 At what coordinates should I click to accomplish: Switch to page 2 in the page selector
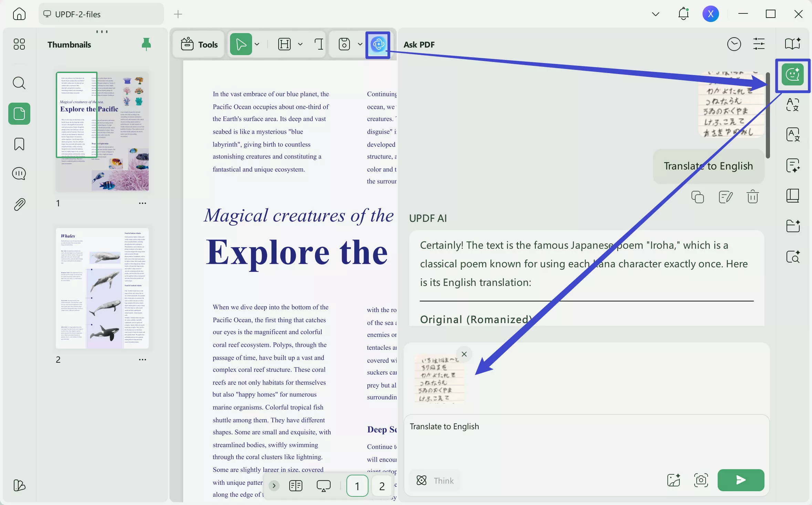382,486
